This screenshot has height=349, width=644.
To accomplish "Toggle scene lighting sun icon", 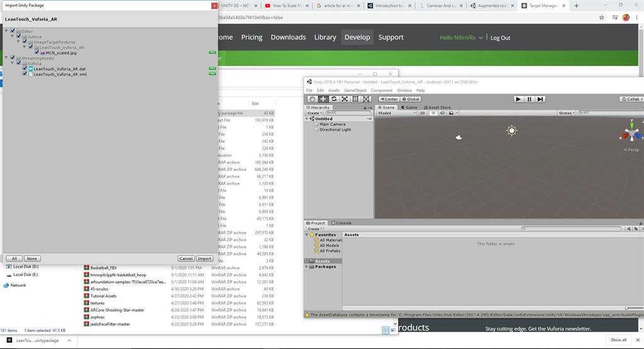I will click(433, 113).
